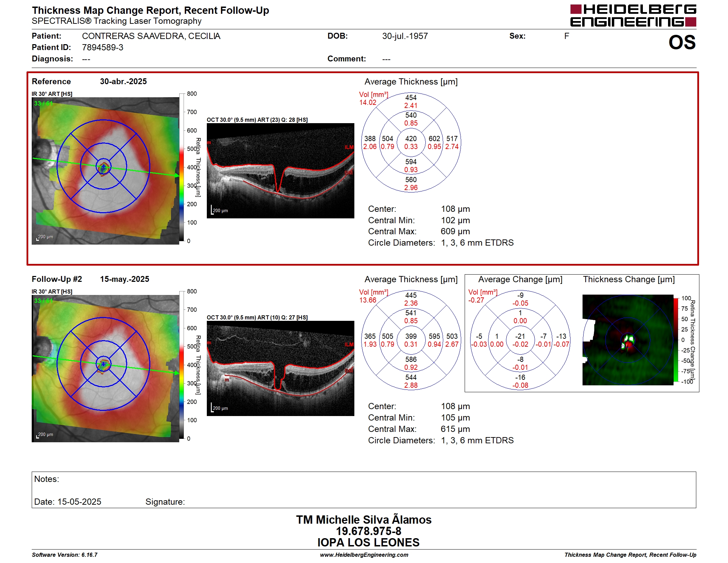Click the Follow-Up OCT label with Q: 27
The image size is (728, 563).
[257, 317]
